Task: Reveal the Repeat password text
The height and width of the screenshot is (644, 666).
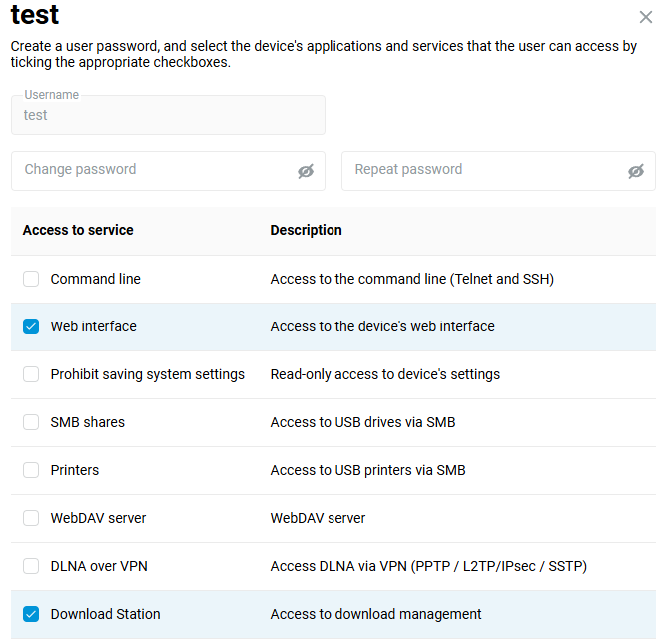Action: pos(636,171)
